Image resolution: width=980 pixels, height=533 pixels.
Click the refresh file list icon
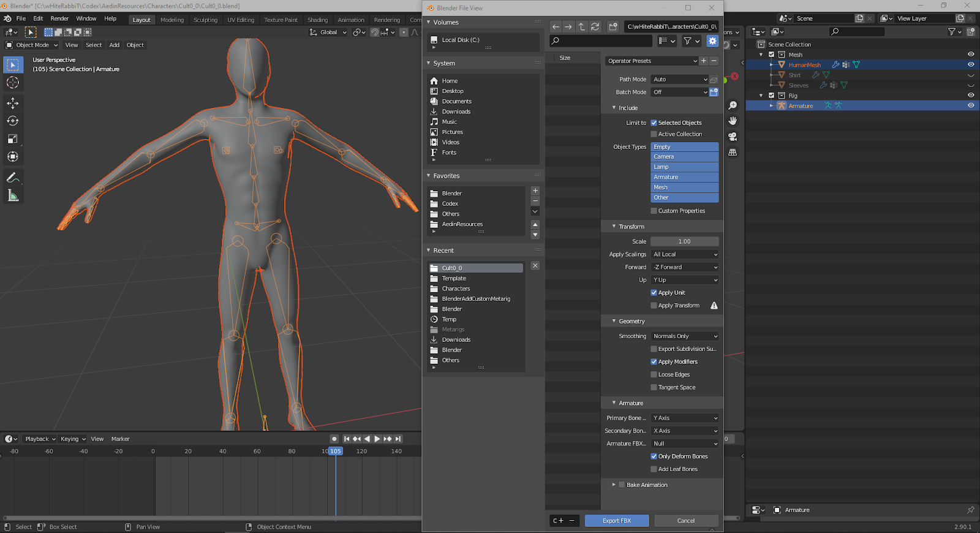click(595, 26)
